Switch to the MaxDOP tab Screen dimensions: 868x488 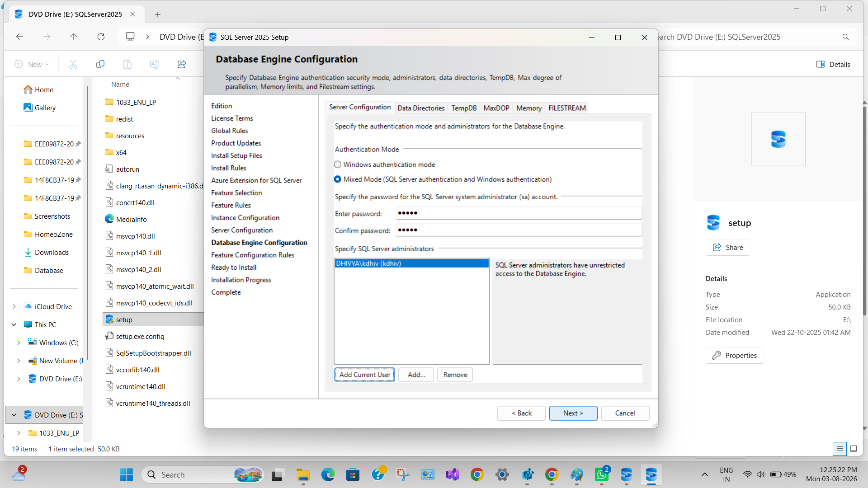click(x=496, y=108)
